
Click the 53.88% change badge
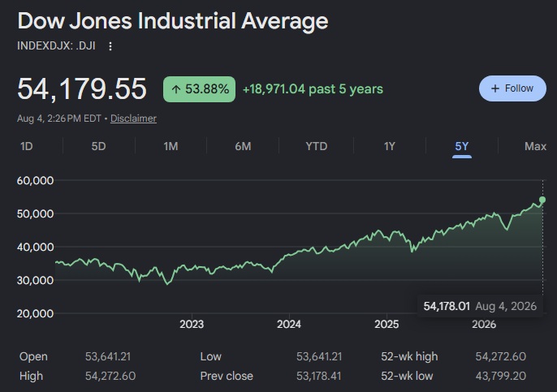pos(199,89)
